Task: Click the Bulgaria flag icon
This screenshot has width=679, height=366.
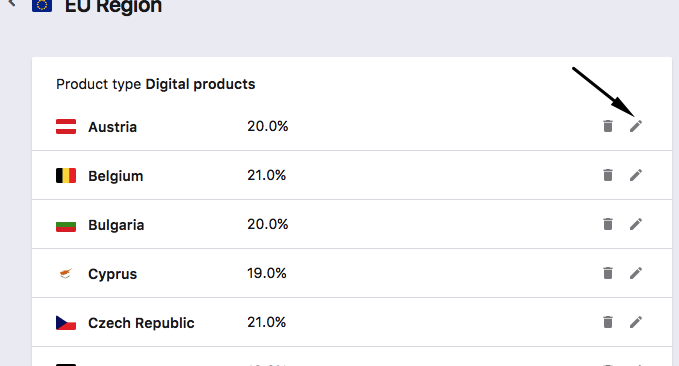Action: (x=66, y=225)
